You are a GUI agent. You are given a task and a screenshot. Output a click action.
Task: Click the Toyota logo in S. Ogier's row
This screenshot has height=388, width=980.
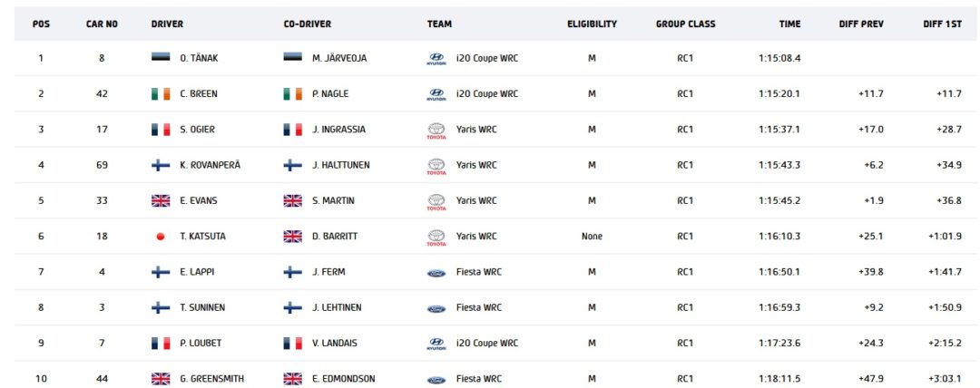pyautogui.click(x=436, y=131)
